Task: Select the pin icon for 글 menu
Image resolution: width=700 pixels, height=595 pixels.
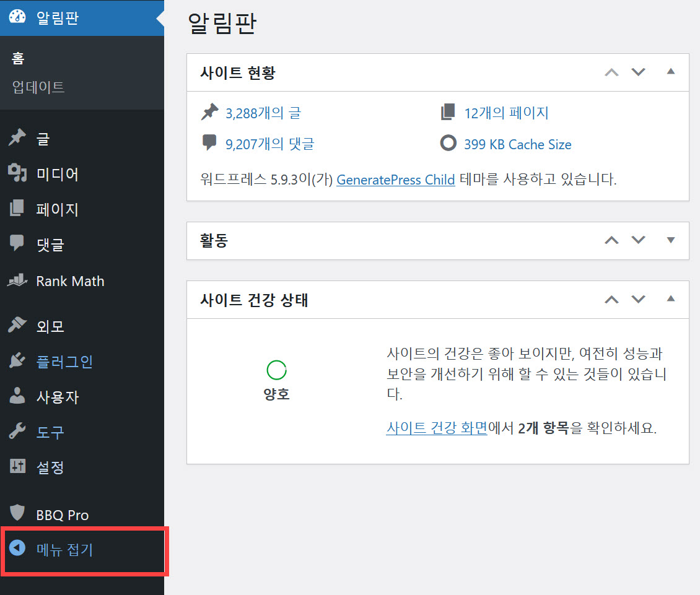Action: [17, 138]
